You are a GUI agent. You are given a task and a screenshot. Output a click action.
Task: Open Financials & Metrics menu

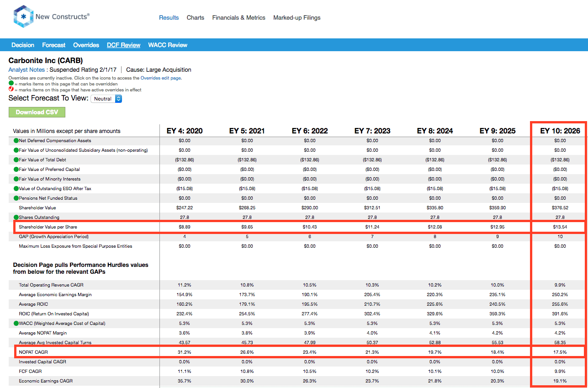(x=238, y=18)
